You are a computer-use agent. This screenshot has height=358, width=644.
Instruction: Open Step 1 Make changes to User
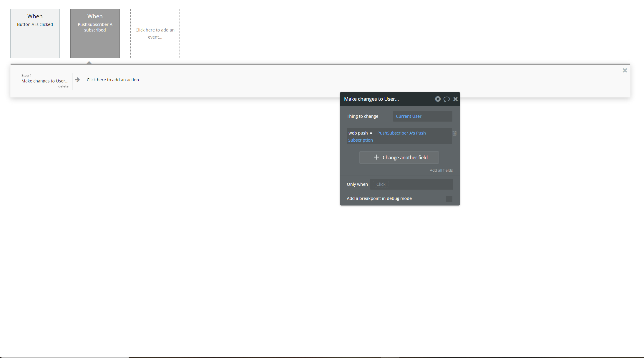click(x=45, y=81)
